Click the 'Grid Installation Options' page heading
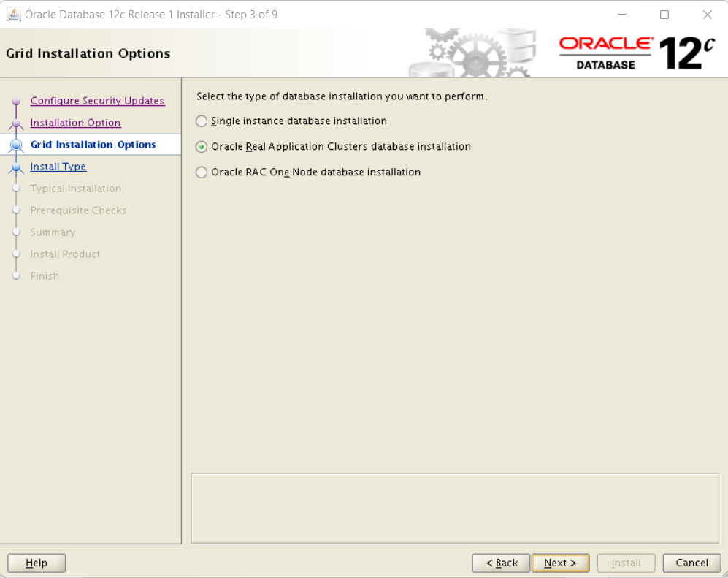728x578 pixels. point(88,53)
